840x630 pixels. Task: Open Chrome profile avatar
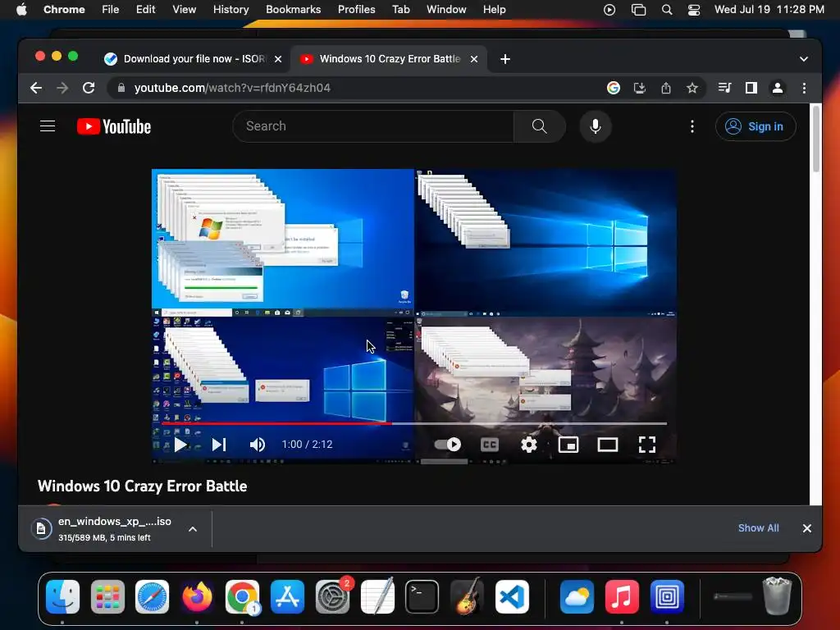pos(778,88)
